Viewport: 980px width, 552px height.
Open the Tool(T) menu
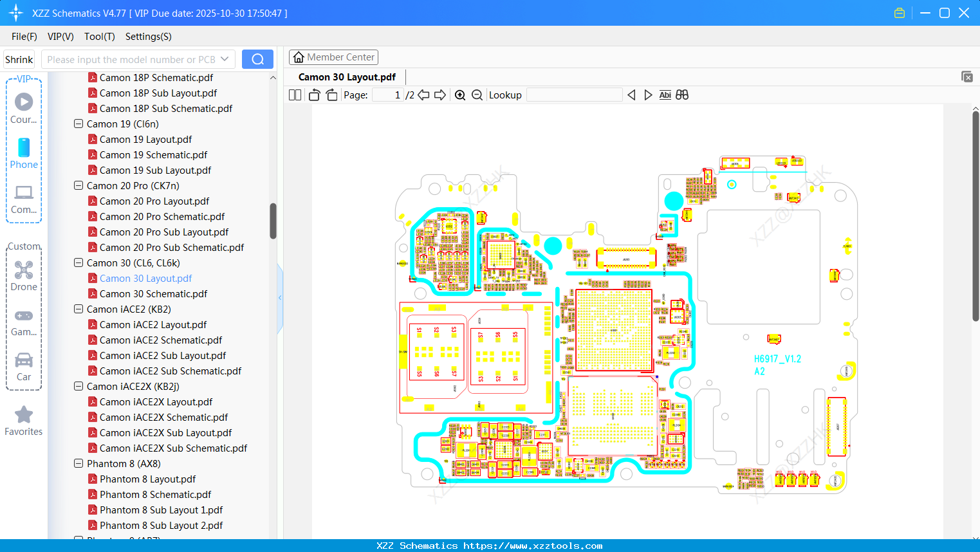pos(100,36)
